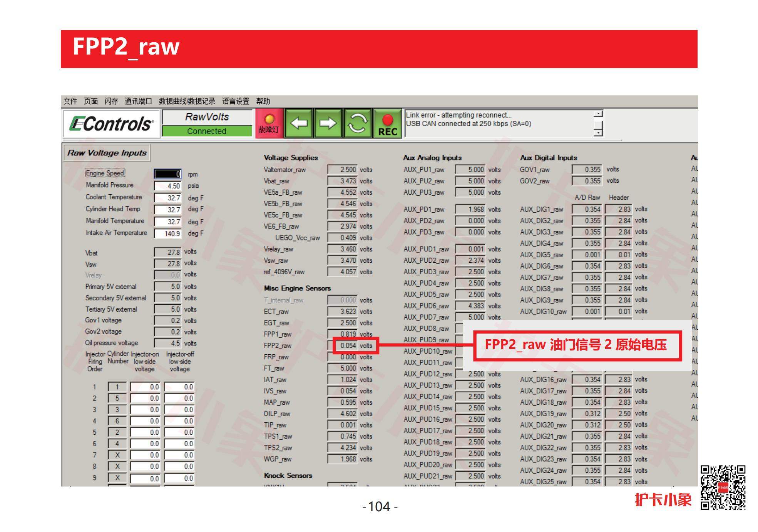
Task: Click the fault lamp 故障灯 icon
Action: point(269,123)
